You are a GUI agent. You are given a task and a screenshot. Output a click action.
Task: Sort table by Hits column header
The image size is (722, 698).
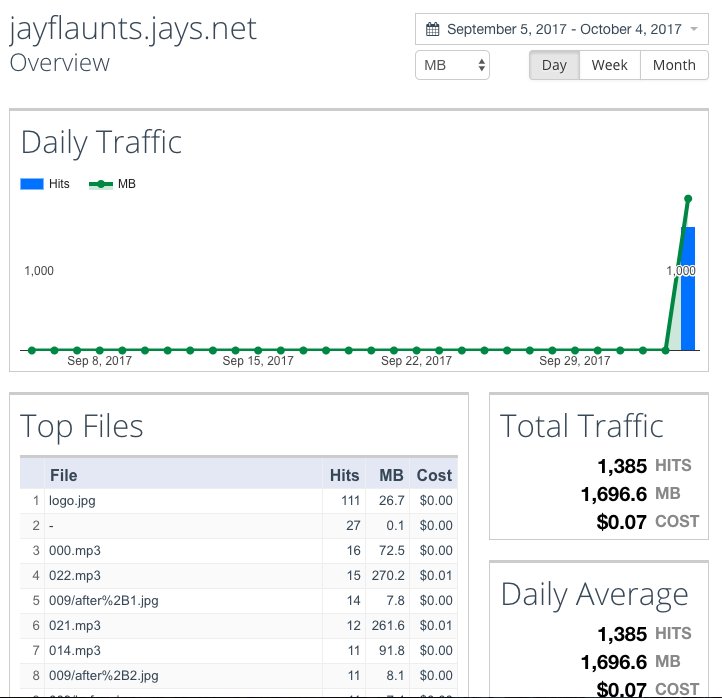tap(344, 475)
